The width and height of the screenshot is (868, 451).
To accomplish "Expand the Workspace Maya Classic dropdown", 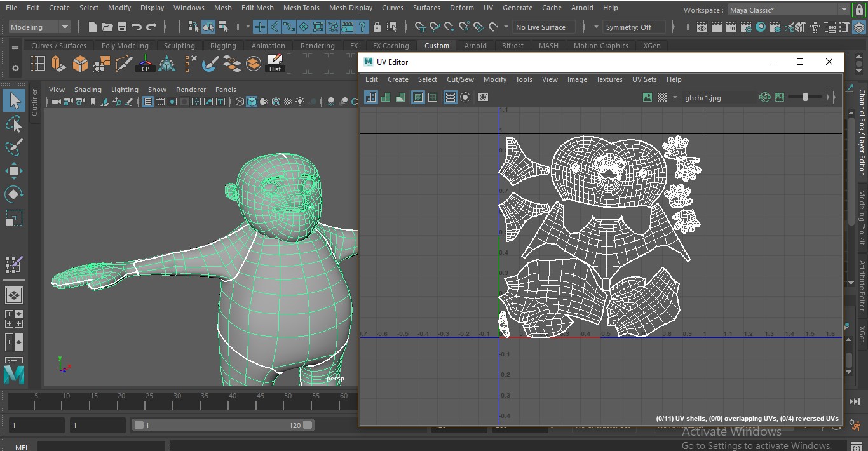I will [x=844, y=10].
